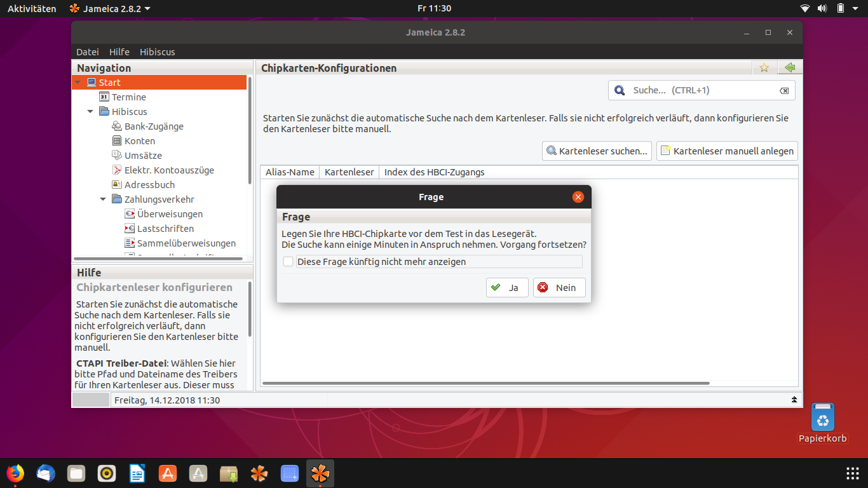Screen dimensions: 868x488
Task: Click the Zahlungsverkehr folder icon
Action: (x=117, y=199)
